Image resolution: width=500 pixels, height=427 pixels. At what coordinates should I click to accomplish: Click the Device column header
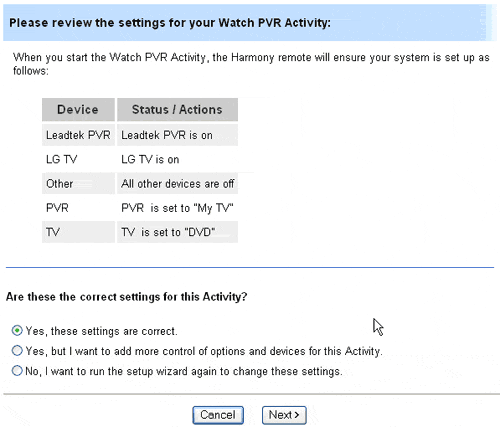(78, 110)
